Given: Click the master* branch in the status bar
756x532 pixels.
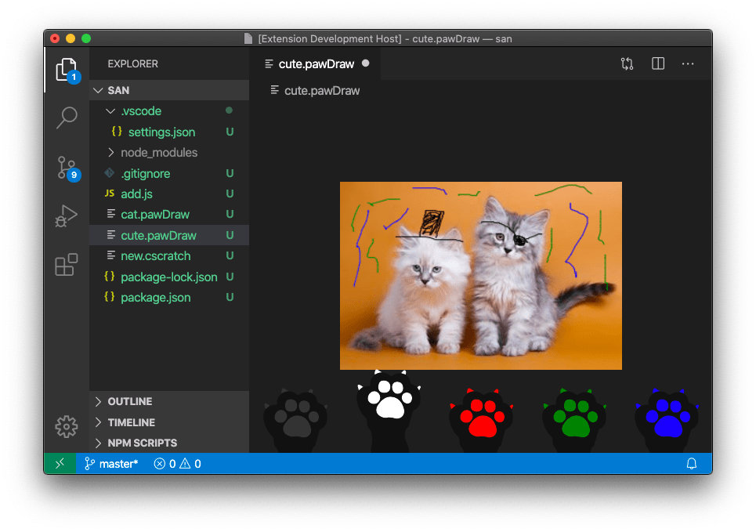Looking at the screenshot, I should [111, 463].
